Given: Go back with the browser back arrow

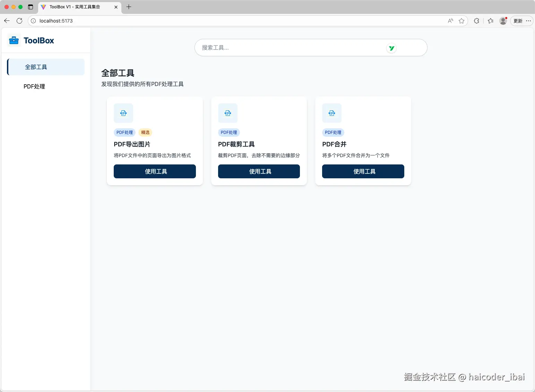Looking at the screenshot, I should tap(7, 21).
